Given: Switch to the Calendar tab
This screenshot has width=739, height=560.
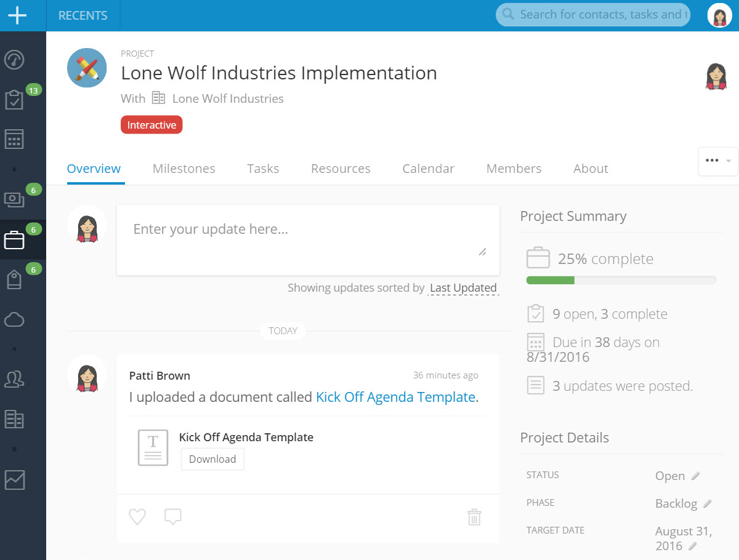Looking at the screenshot, I should [429, 169].
